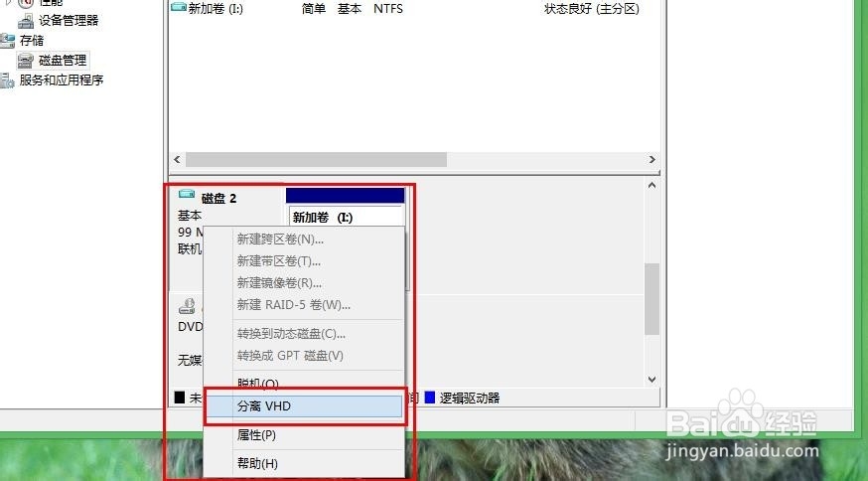The height and width of the screenshot is (481, 868).
Task: Click the horizontal scrollbar left arrow
Action: [x=177, y=160]
